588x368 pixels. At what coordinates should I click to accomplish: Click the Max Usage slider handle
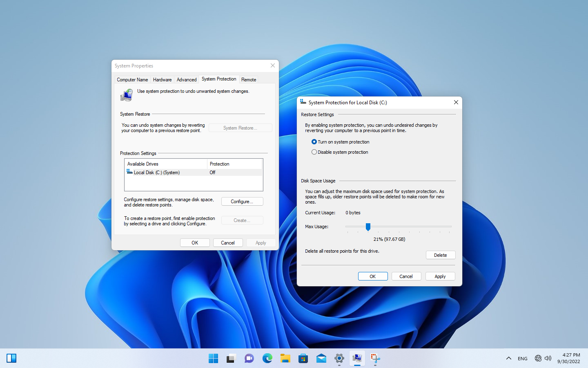tap(368, 227)
